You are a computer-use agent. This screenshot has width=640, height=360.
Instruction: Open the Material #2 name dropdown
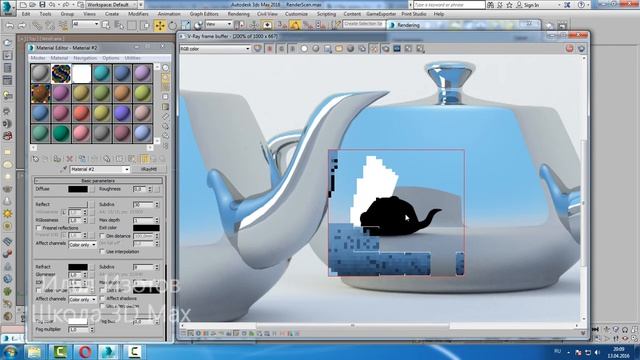100,169
